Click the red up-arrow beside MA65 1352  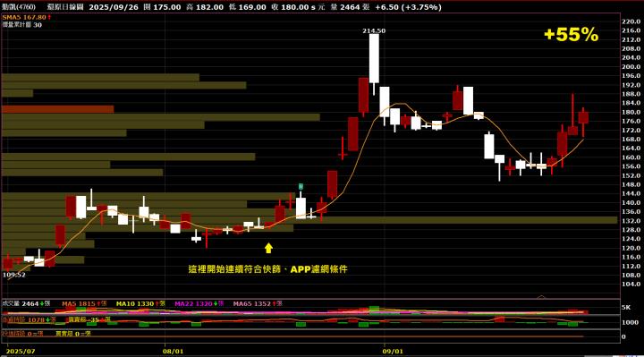pos(274,303)
